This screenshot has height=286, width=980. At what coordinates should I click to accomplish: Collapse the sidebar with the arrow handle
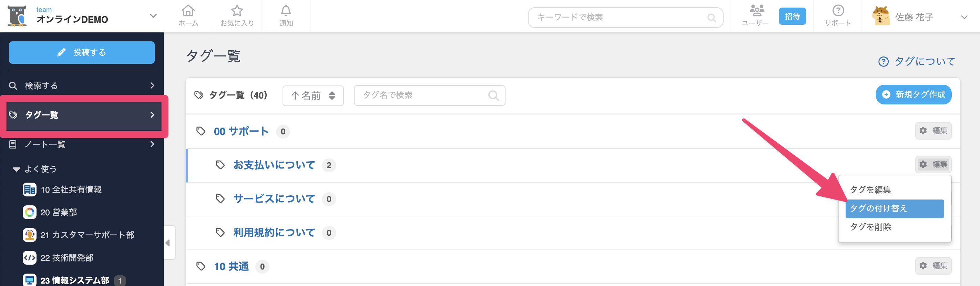click(168, 243)
